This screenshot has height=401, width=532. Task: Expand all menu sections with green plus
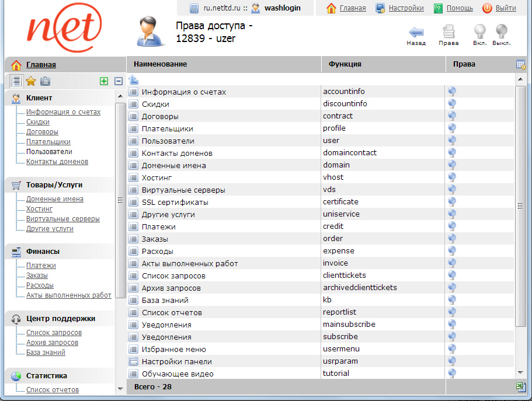pyautogui.click(x=104, y=81)
